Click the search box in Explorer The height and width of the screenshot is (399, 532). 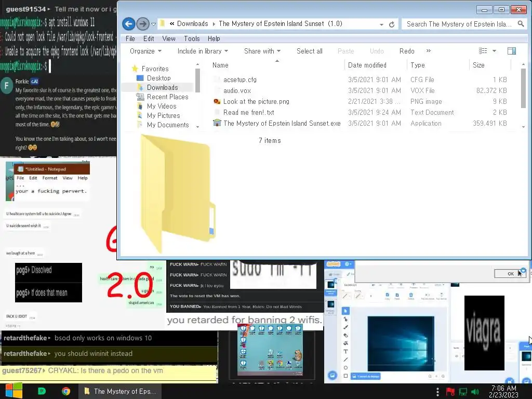(460, 24)
